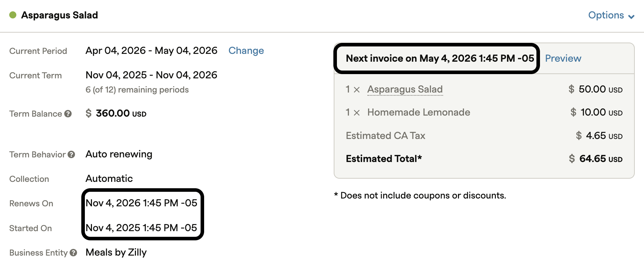Image resolution: width=644 pixels, height=268 pixels.
Task: Click the dollar sign beside 360.00 balance
Action: (88, 113)
